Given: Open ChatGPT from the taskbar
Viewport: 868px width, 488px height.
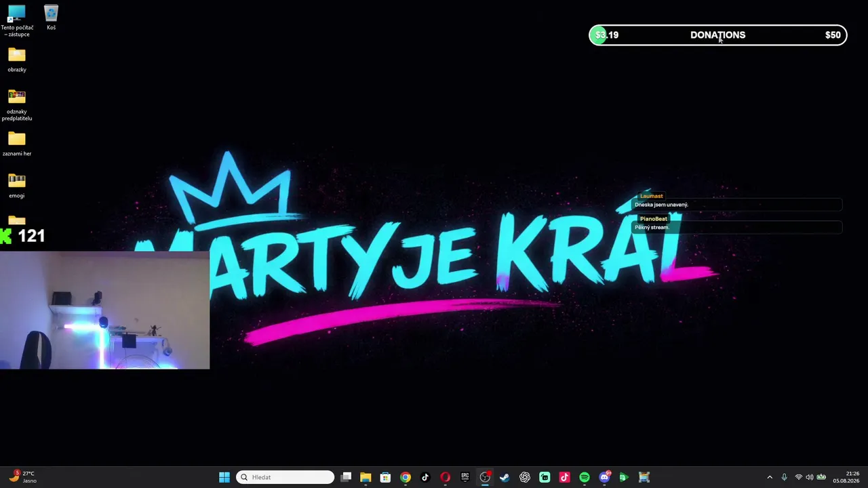Looking at the screenshot, I should [525, 477].
